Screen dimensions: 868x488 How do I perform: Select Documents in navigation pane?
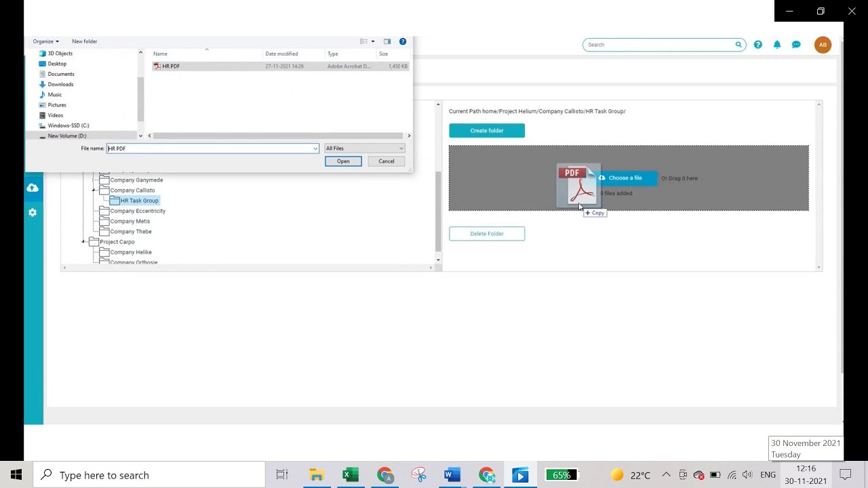click(x=61, y=74)
